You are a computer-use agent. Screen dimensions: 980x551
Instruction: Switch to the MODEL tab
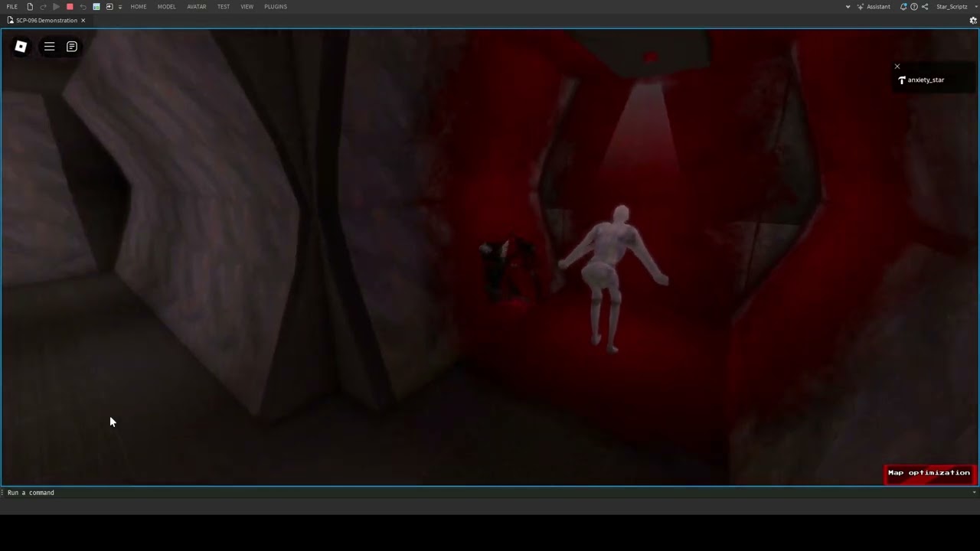(x=167, y=7)
